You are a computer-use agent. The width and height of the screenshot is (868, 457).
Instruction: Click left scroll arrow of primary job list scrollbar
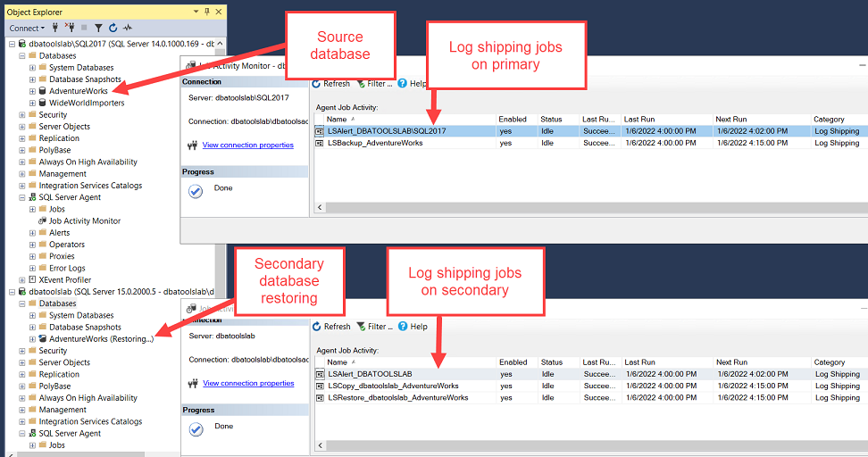(x=320, y=207)
